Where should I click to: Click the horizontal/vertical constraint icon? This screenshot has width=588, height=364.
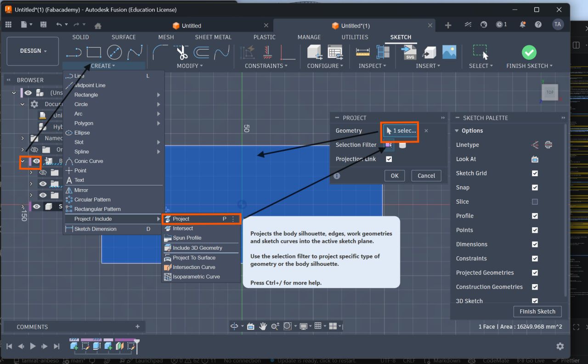(268, 52)
